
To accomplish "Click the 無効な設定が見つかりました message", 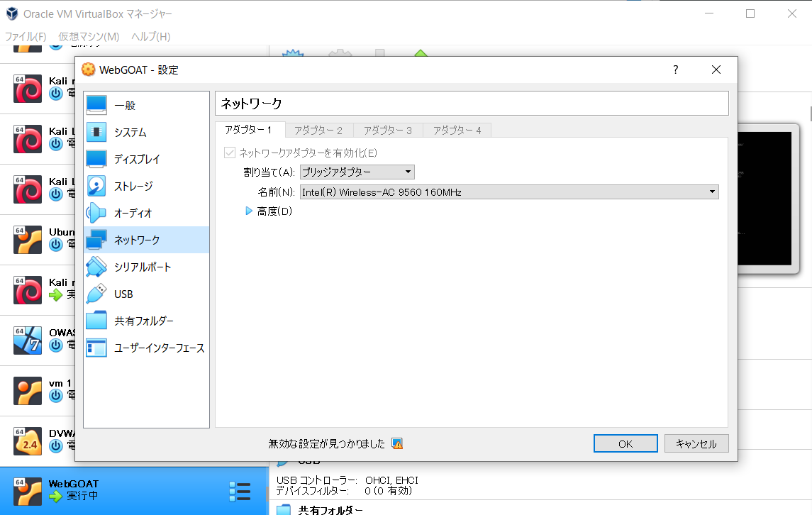I will click(x=327, y=443).
